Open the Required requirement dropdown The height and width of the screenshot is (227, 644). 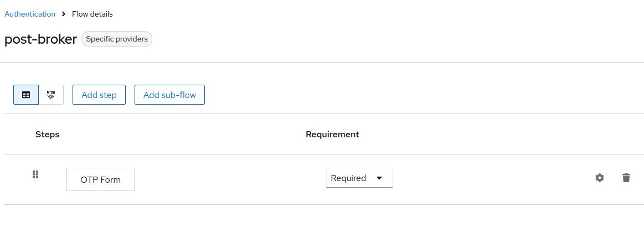click(x=359, y=178)
